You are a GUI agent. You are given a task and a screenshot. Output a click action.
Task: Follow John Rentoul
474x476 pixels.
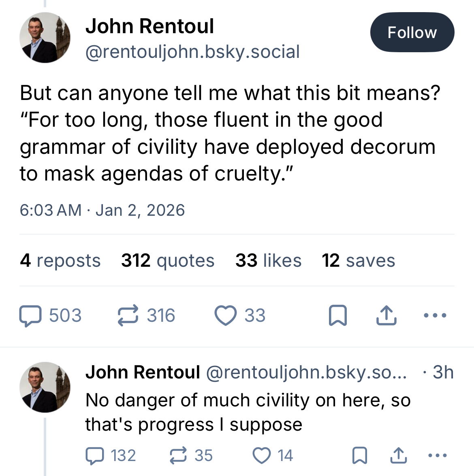(412, 32)
